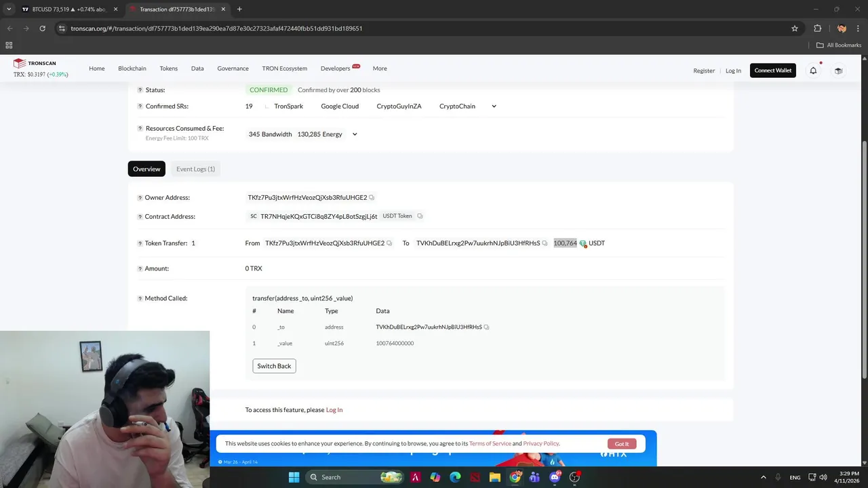Open the Blockchain menu
The height and width of the screenshot is (488, 868).
(132, 68)
